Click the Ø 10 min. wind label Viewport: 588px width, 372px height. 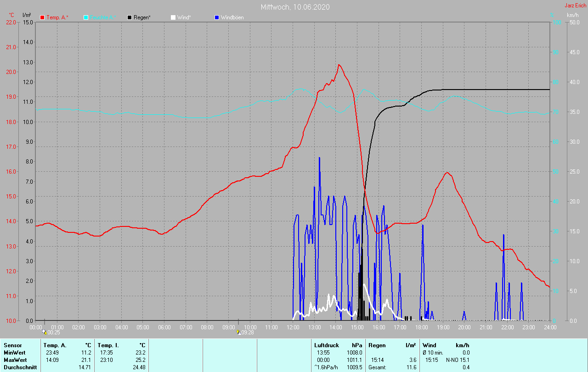click(x=433, y=353)
